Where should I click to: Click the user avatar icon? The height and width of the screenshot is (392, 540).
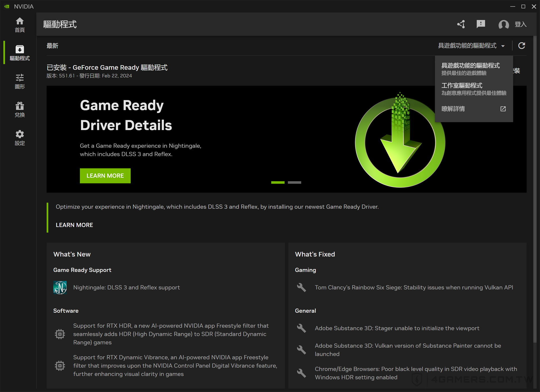click(503, 24)
